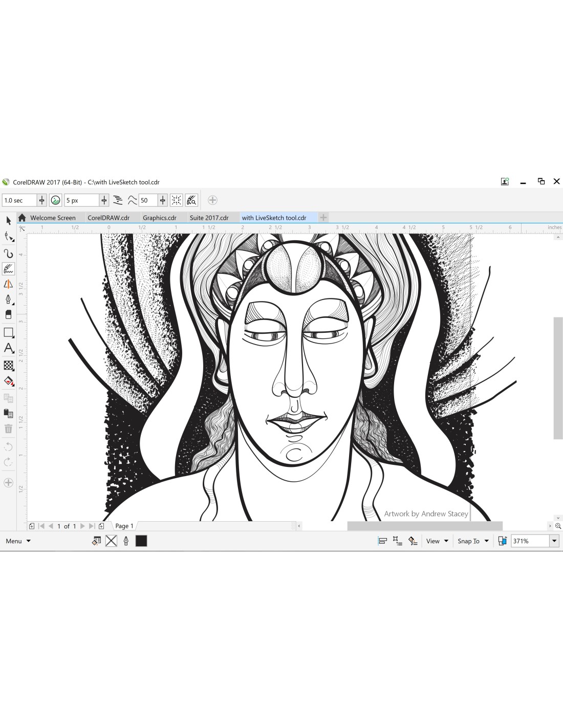This screenshot has height=728, width=563.
Task: Click the black outline color swatch
Action: point(141,541)
